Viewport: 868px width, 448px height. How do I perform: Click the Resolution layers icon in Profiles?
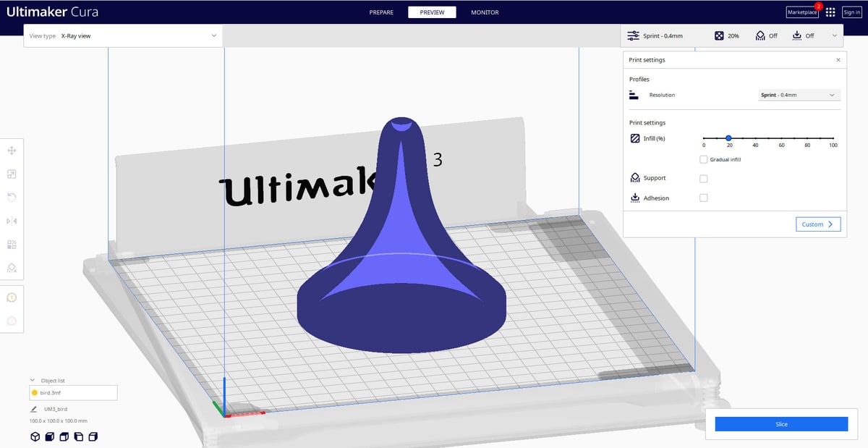click(634, 95)
